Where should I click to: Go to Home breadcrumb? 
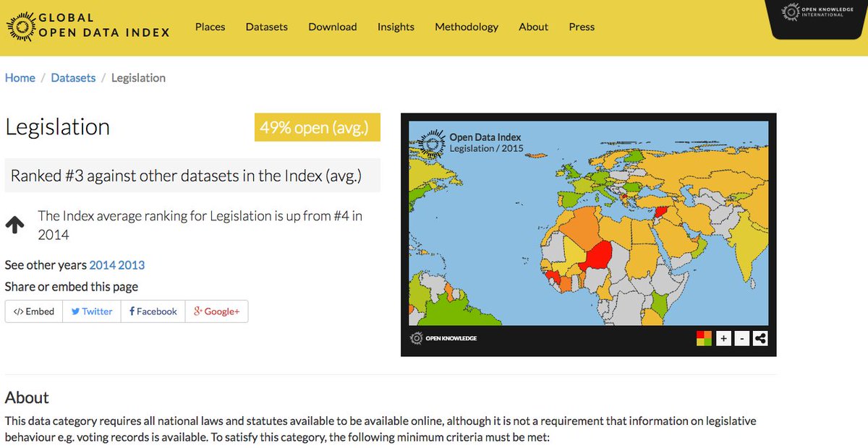(20, 78)
